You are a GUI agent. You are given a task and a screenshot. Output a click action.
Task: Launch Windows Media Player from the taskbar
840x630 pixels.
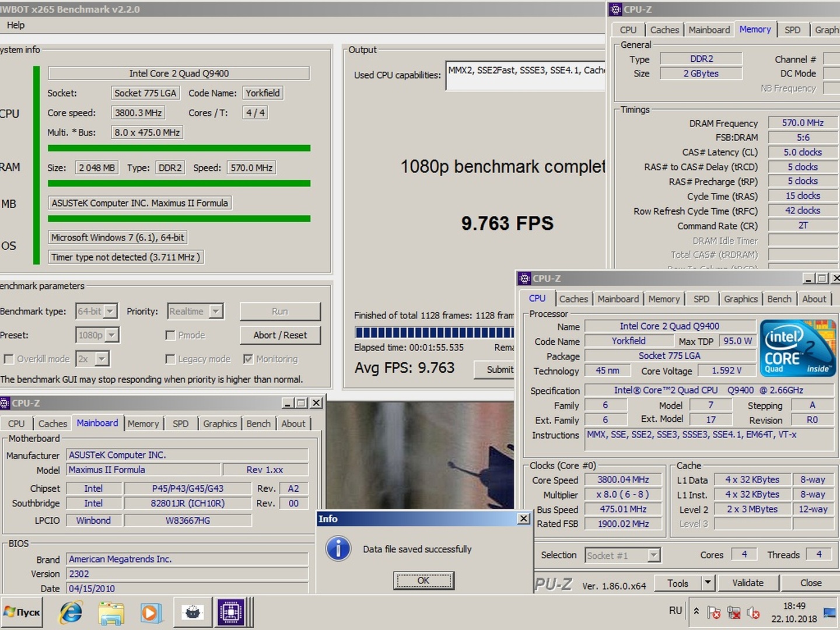(150, 612)
